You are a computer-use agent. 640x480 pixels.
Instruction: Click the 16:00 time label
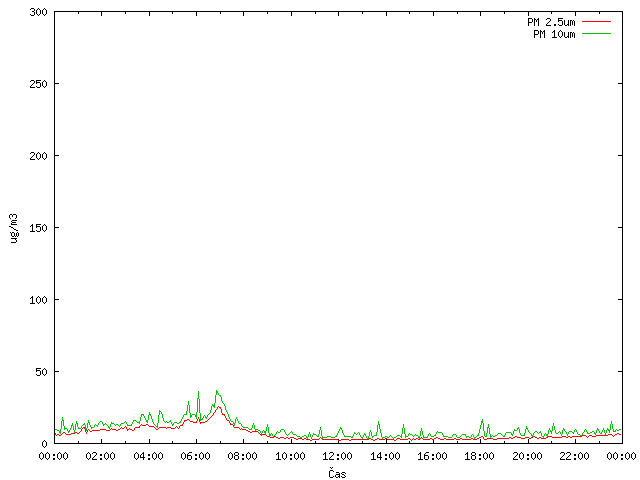(x=432, y=456)
